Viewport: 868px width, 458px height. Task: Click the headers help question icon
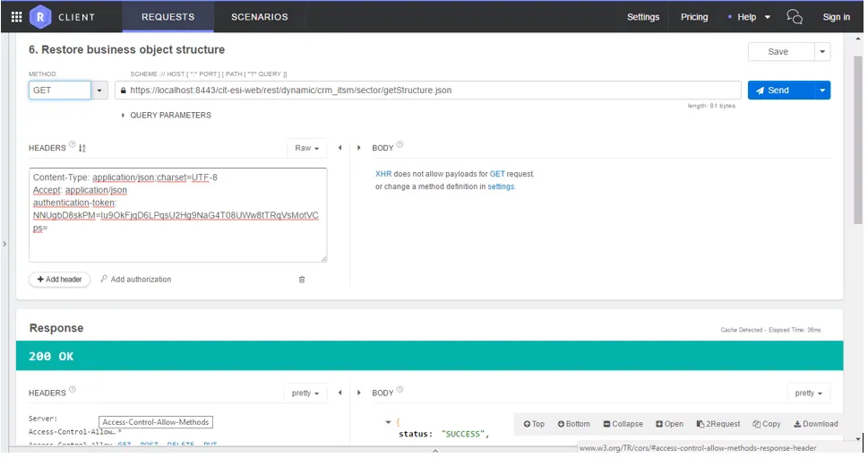(72, 145)
